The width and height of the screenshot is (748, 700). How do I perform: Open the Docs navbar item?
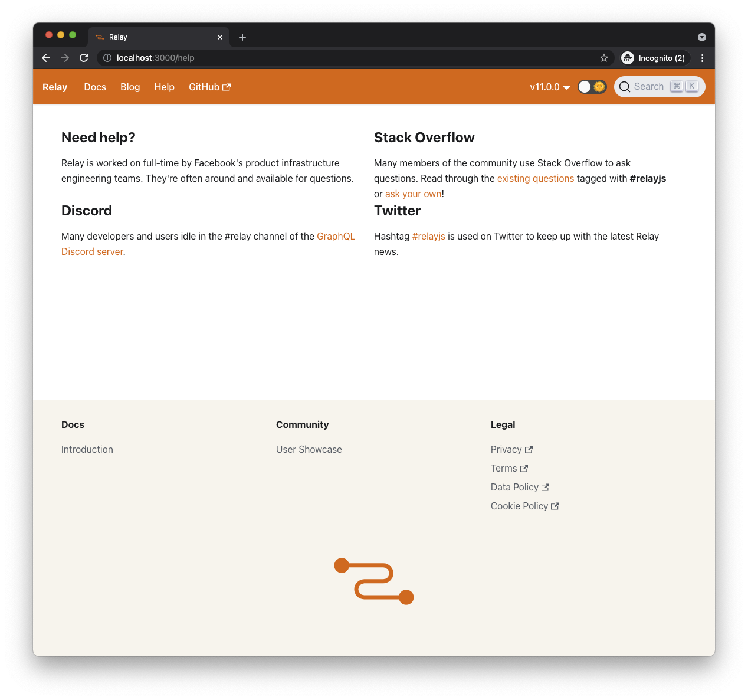95,87
